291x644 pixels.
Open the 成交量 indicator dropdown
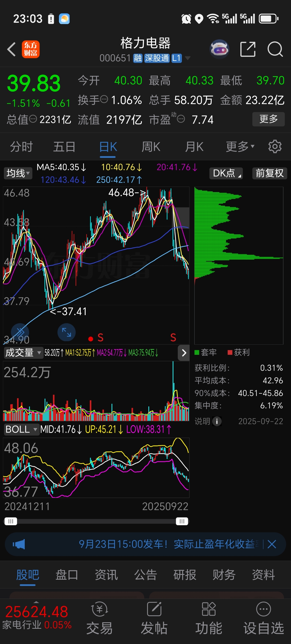[x=23, y=353]
